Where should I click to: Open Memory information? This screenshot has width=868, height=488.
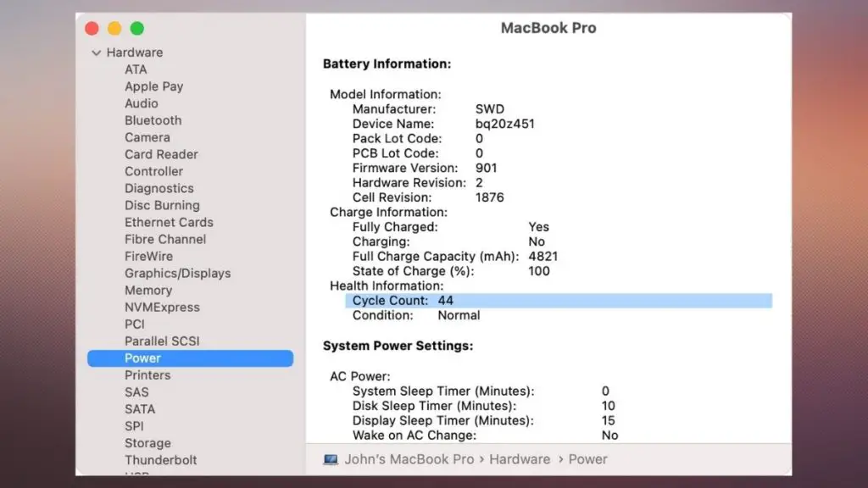tap(148, 291)
